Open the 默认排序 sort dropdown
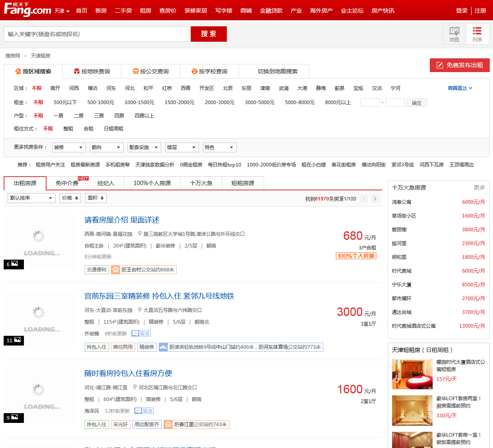This screenshot has width=493, height=448. pos(32,198)
